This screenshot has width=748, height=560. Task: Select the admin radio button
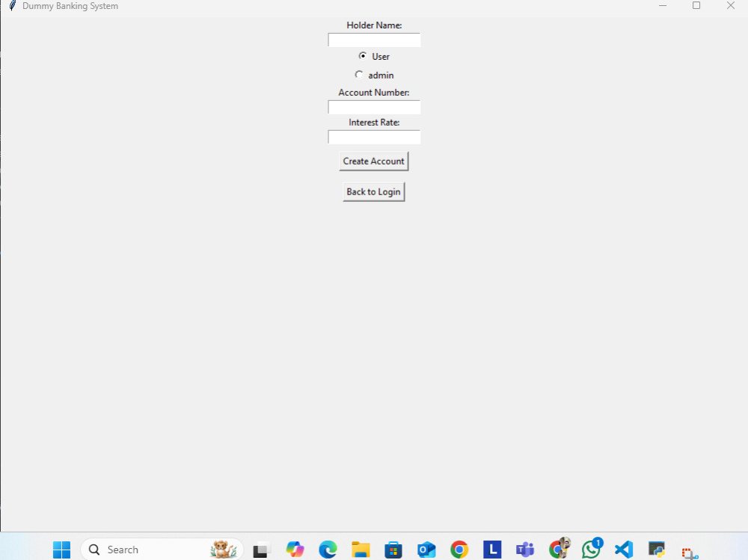[359, 75]
